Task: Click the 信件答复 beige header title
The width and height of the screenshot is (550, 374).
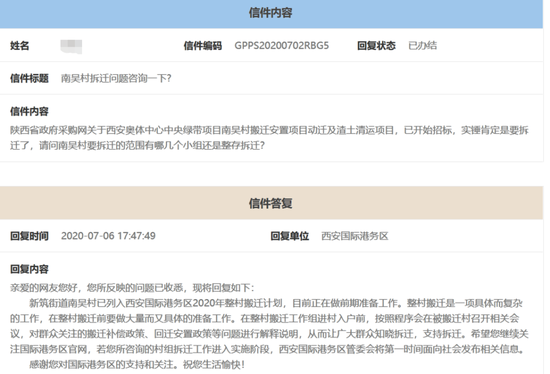Action: pos(270,203)
